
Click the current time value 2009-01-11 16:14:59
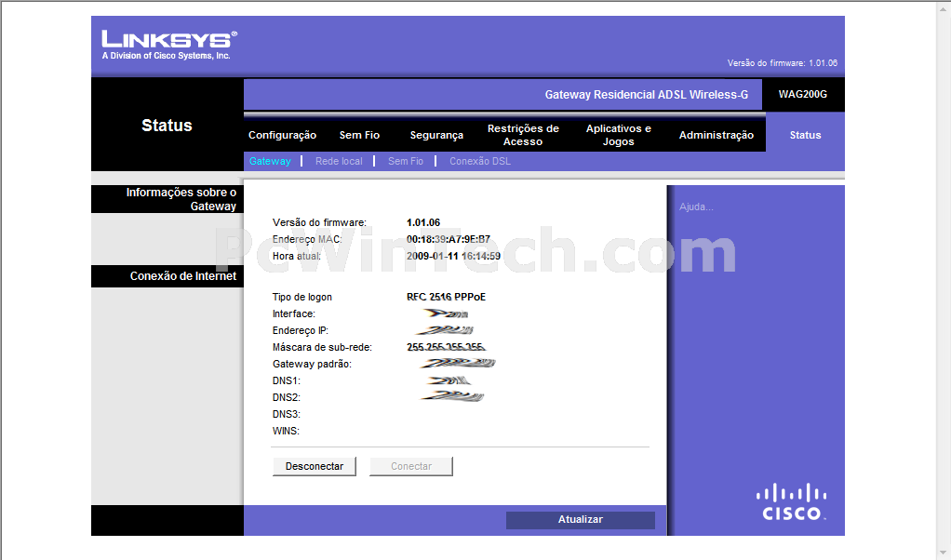point(454,257)
